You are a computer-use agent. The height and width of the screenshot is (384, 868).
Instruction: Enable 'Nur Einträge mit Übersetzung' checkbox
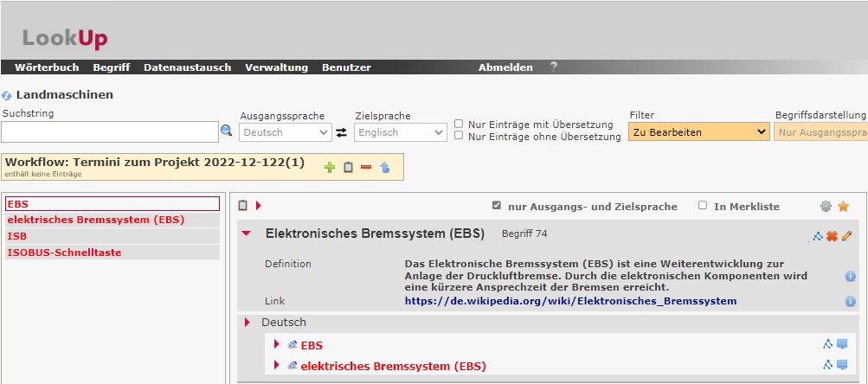(x=459, y=124)
